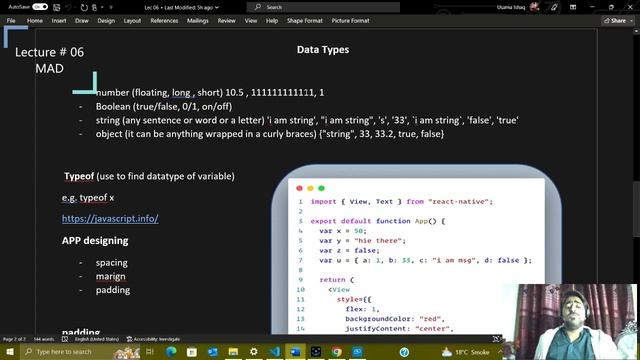Click the Redo icon in title bar
The width and height of the screenshot is (640, 360).
84,7
